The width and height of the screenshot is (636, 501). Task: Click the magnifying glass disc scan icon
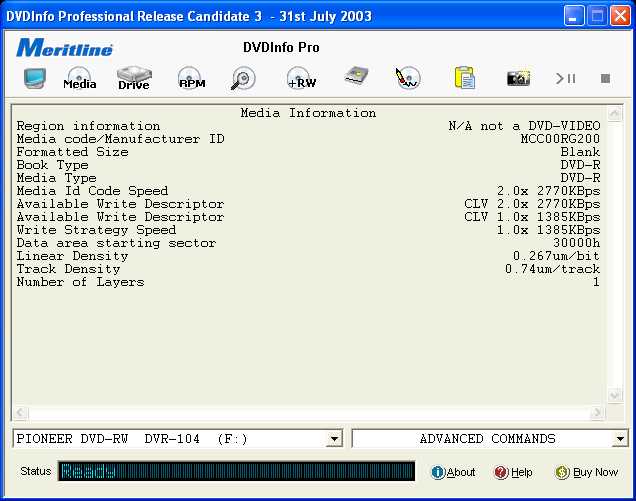243,78
